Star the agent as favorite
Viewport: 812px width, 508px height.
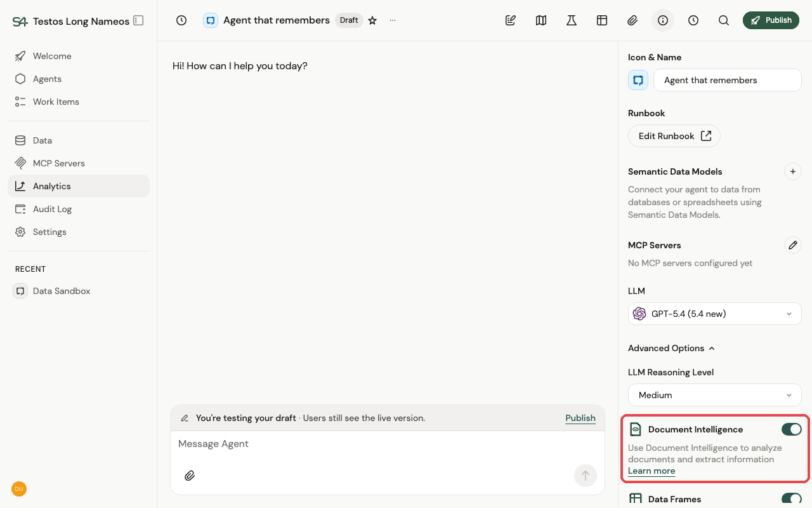(x=372, y=20)
